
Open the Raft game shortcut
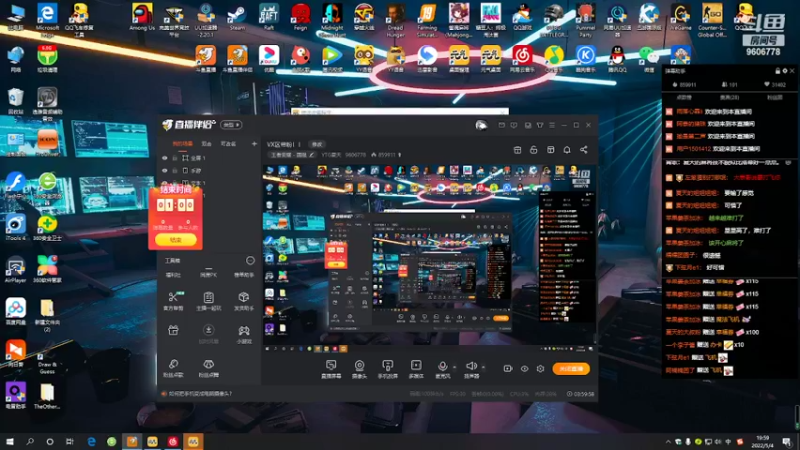[268, 17]
